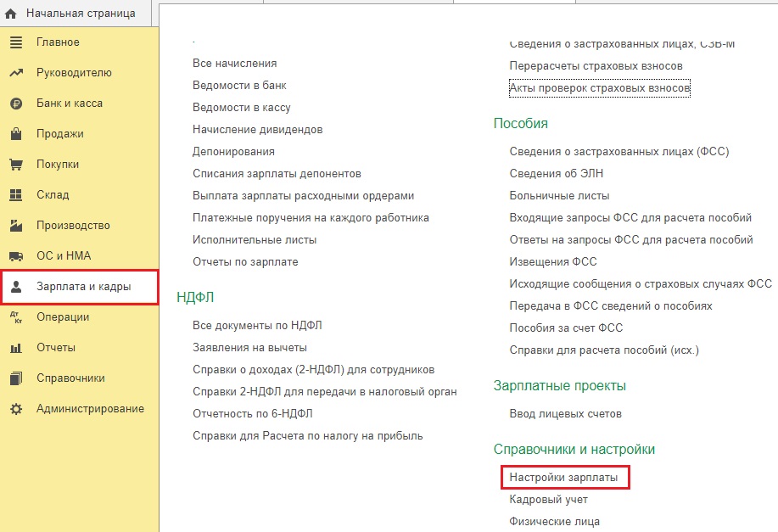The height and width of the screenshot is (532, 778).
Task: Open the Руководителю section
Action: 80,73
